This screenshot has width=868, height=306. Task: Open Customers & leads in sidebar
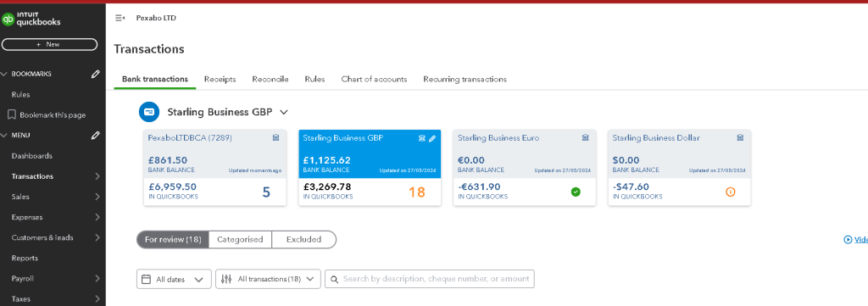pos(42,237)
